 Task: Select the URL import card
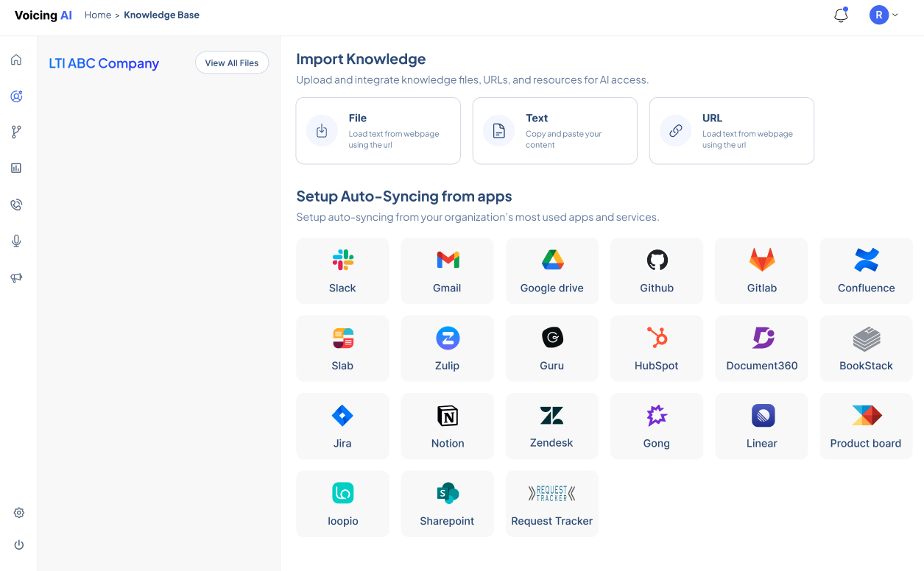point(732,130)
